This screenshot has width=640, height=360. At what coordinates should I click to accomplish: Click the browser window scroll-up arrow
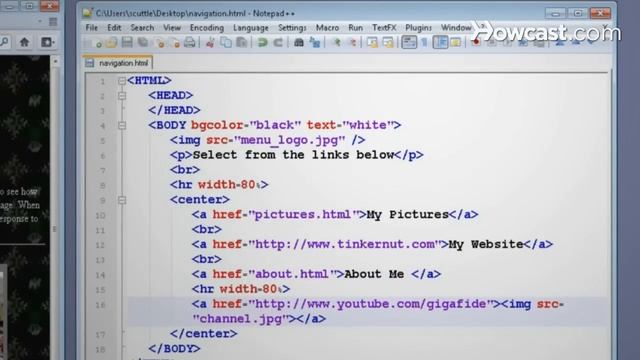tap(56, 61)
